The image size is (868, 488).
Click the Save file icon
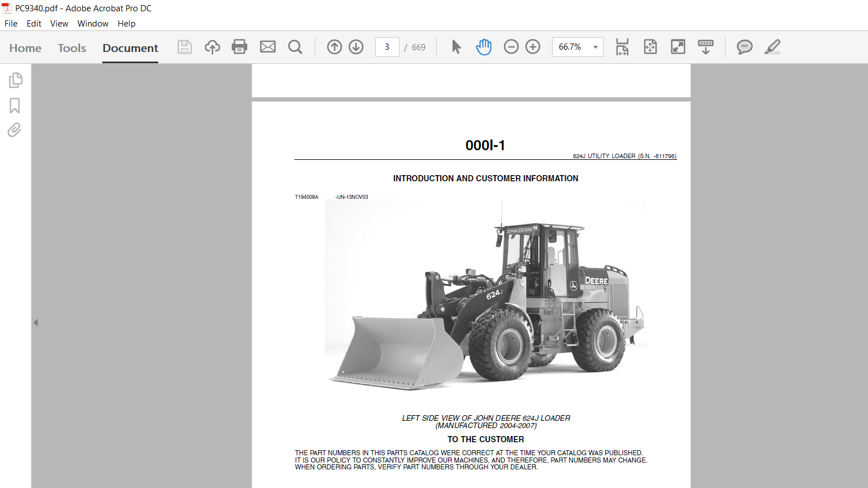(185, 47)
